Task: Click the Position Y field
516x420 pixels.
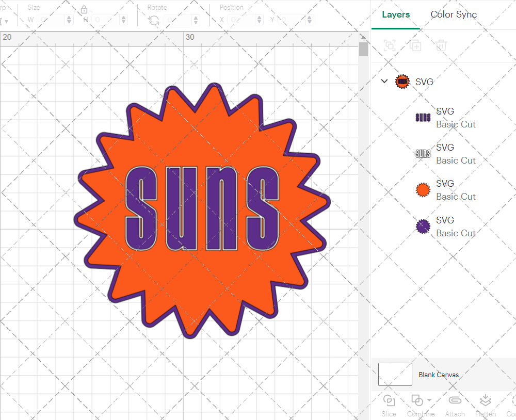Action: click(x=292, y=20)
